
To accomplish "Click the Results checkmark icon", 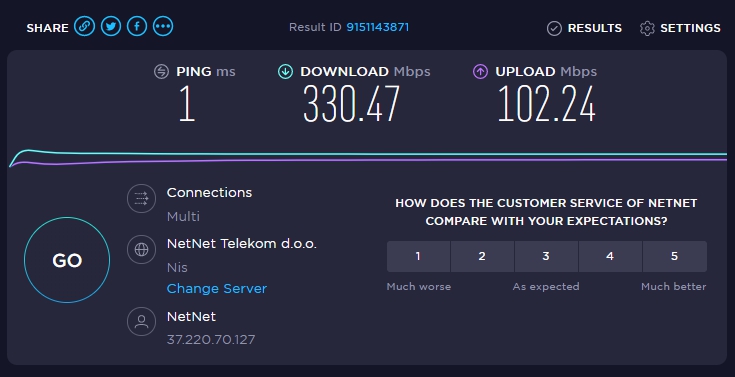I will pyautogui.click(x=554, y=28).
